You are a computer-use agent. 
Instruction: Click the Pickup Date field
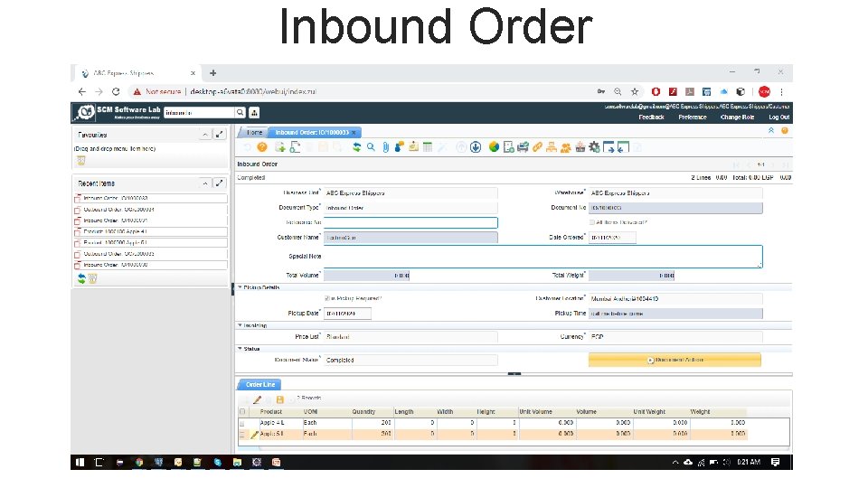tap(347, 314)
